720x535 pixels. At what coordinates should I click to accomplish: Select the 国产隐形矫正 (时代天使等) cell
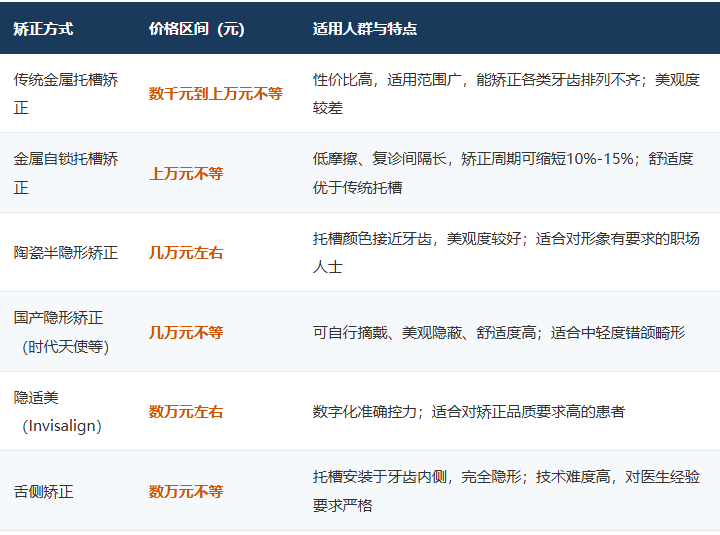point(62,332)
